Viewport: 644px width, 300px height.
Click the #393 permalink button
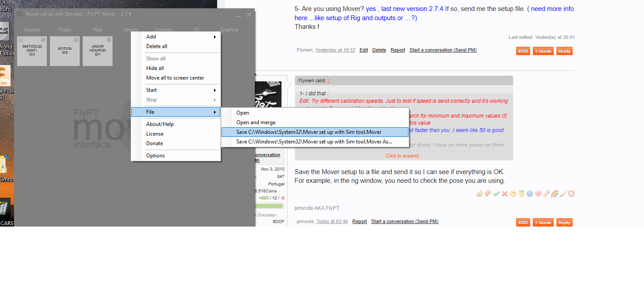[523, 223]
